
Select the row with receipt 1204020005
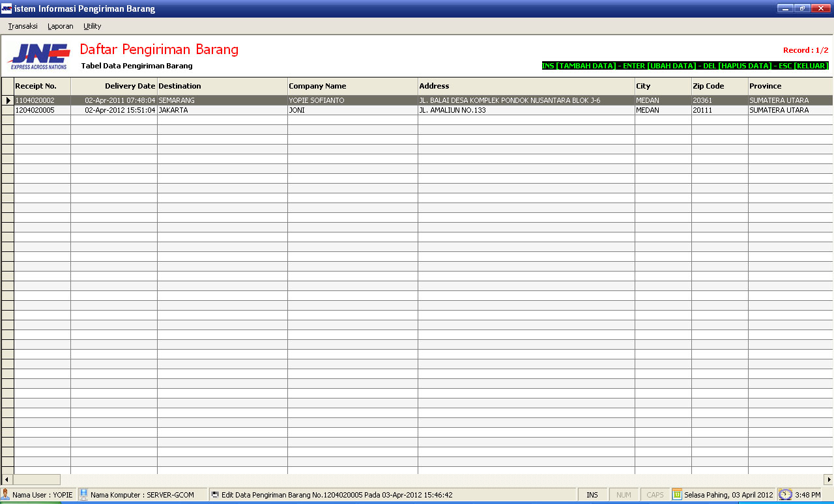pos(35,110)
